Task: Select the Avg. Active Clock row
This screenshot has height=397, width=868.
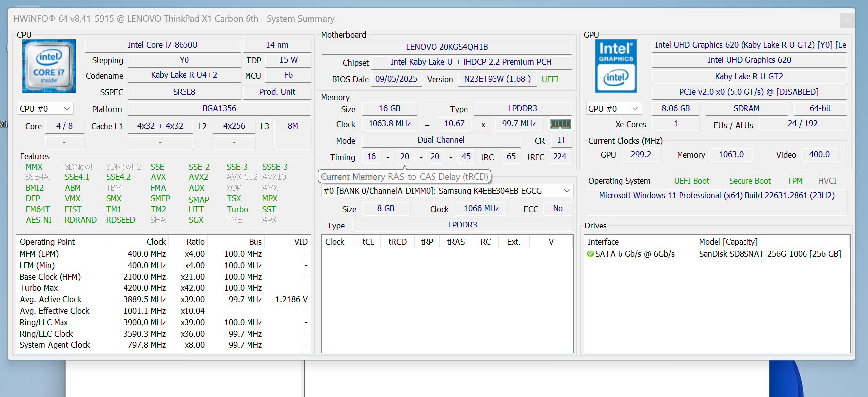Action: 164,299
